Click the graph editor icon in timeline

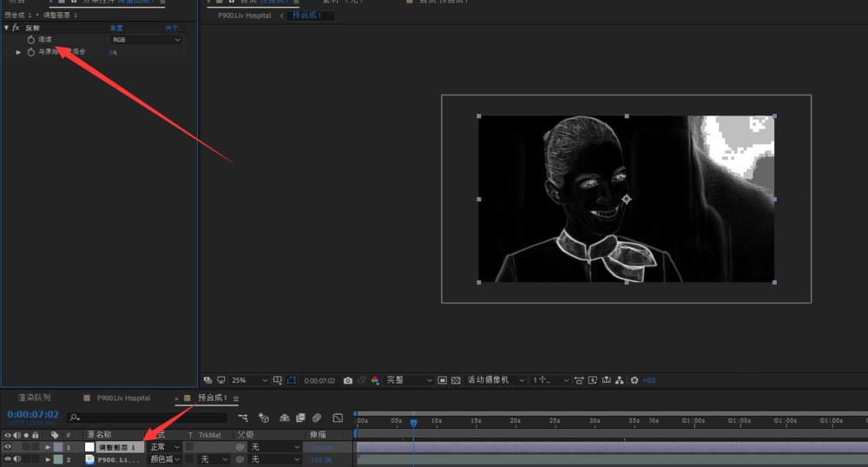338,418
